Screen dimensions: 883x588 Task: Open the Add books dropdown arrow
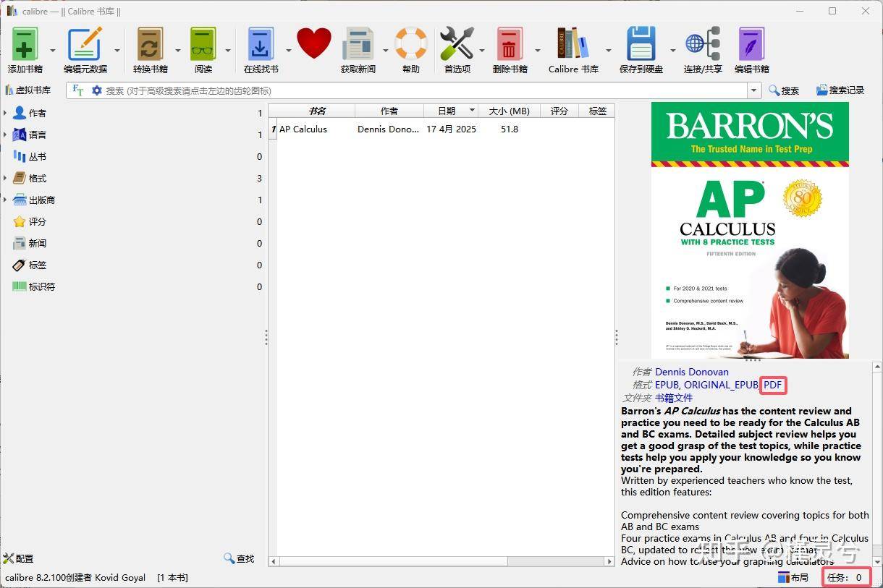pyautogui.click(x=53, y=51)
